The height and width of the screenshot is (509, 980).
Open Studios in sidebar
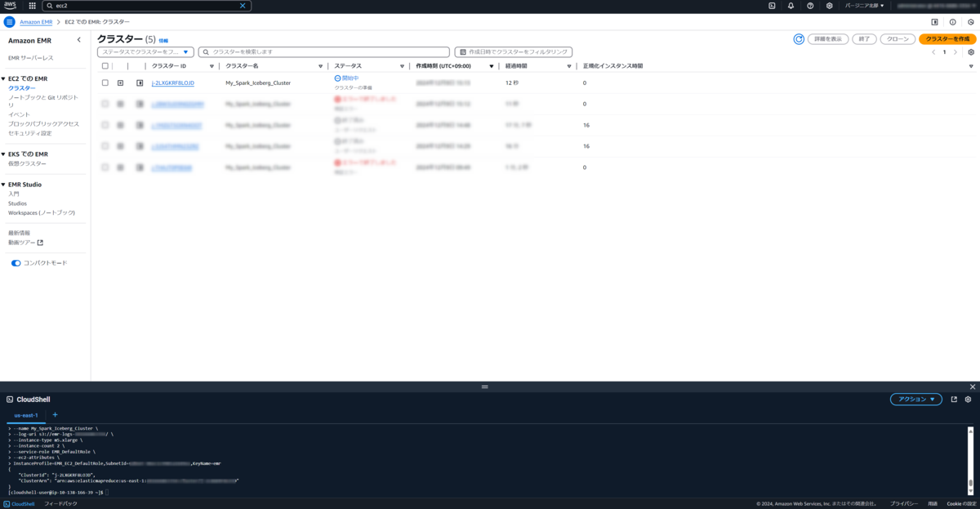[x=17, y=203]
